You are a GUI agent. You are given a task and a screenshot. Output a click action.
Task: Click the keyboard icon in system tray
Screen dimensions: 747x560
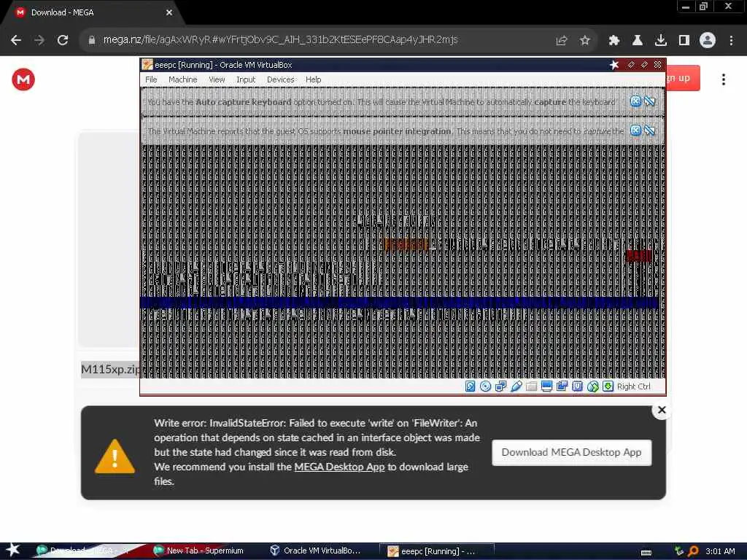[x=646, y=552]
